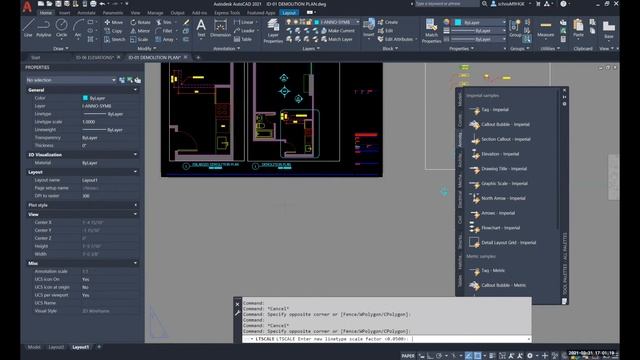Open the I-ANNO-SYMB layer dropdown
640x360 pixels.
coord(337,22)
